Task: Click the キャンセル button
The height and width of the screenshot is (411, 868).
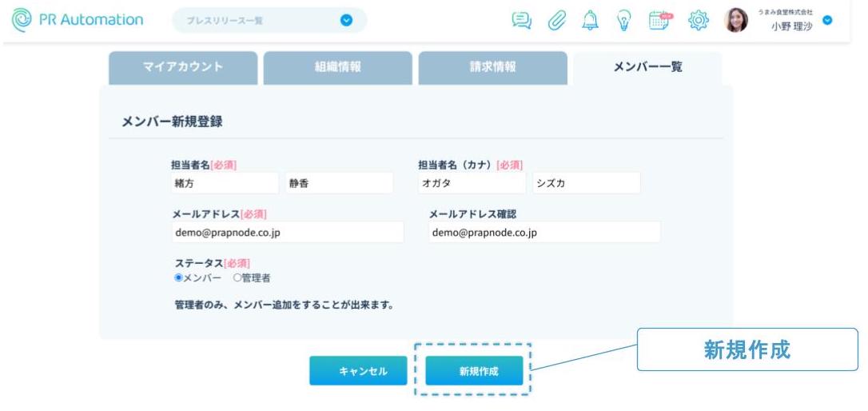Action: pyautogui.click(x=358, y=371)
